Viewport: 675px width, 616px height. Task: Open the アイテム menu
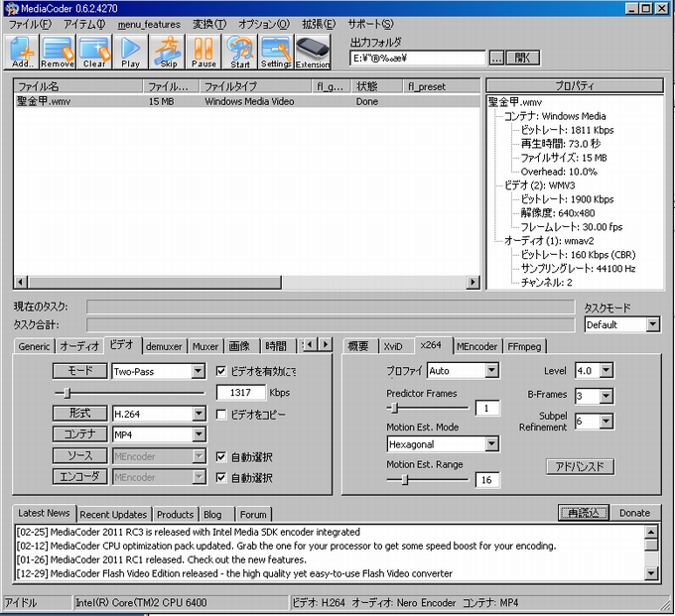tap(84, 24)
